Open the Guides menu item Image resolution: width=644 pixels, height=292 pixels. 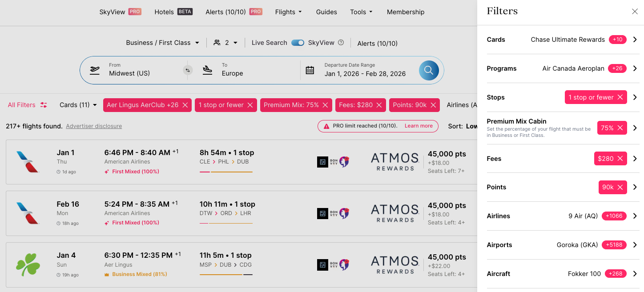click(x=326, y=12)
